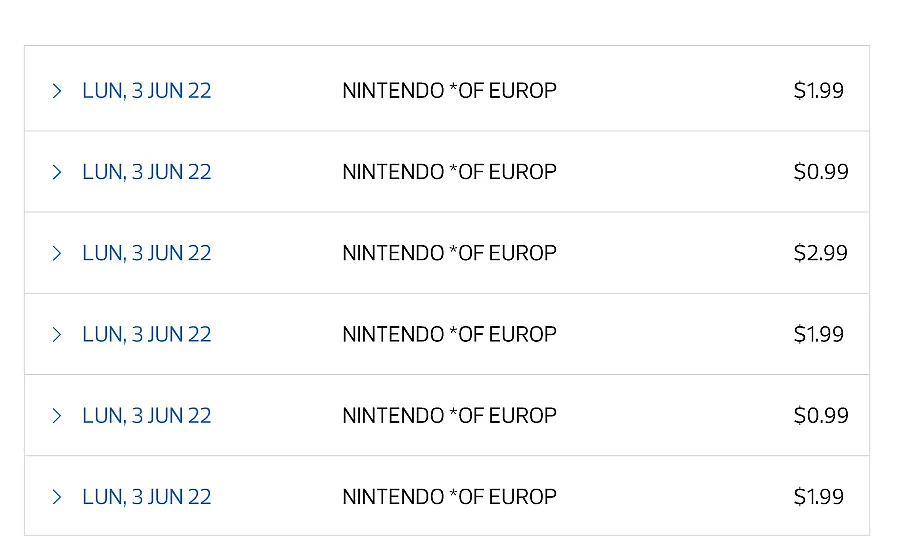Screen dimensions: 900x558
Task: Click the second row's LUN, 3 JUN 22 date
Action: tap(147, 172)
